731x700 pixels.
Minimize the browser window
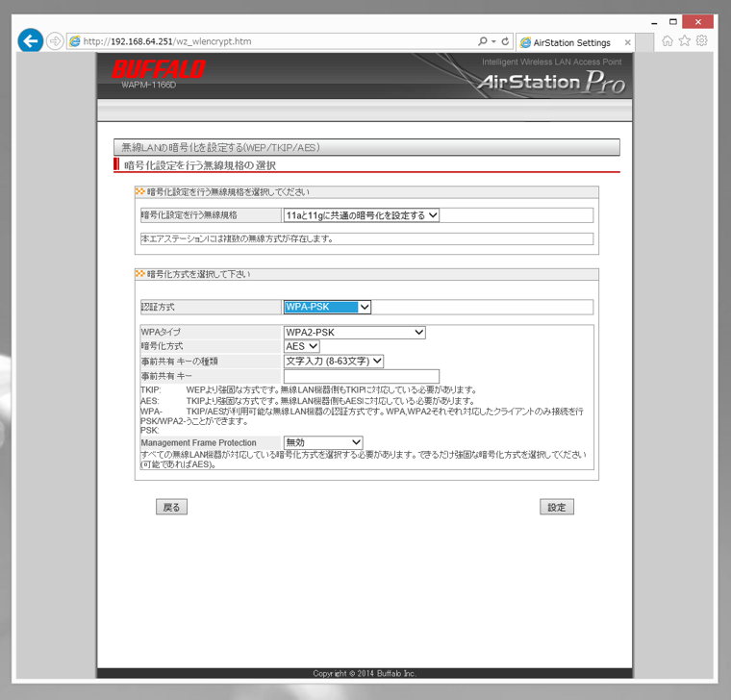click(655, 22)
